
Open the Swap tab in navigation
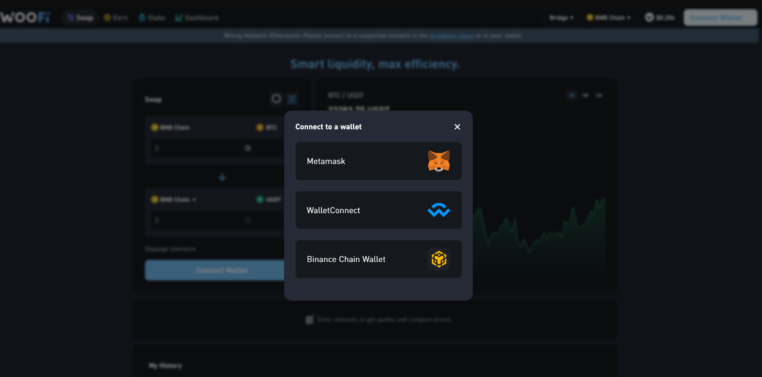(x=80, y=18)
